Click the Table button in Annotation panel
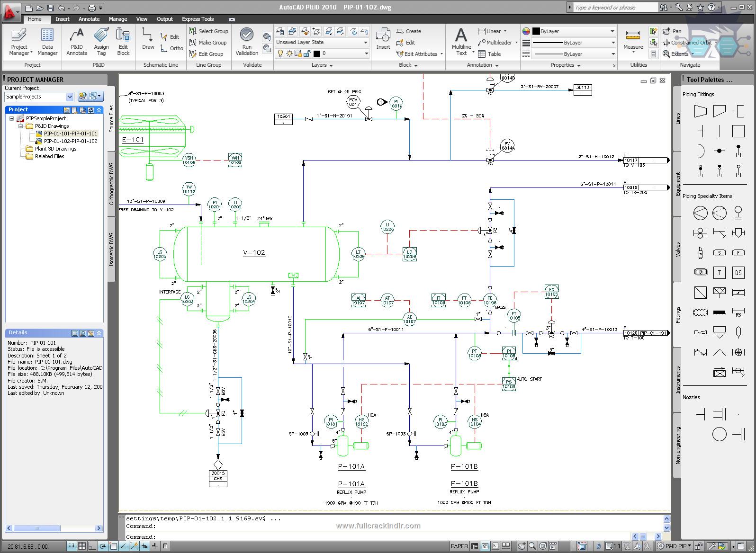 pos(489,54)
